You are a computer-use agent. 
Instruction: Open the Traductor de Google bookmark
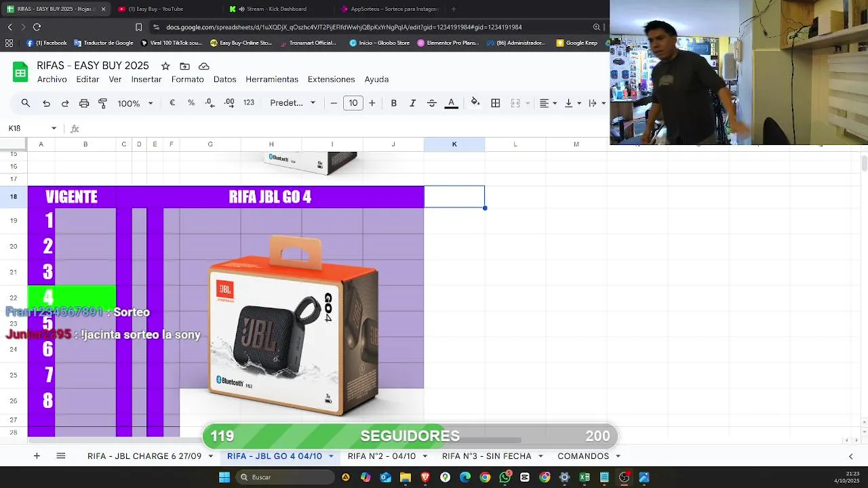(104, 43)
